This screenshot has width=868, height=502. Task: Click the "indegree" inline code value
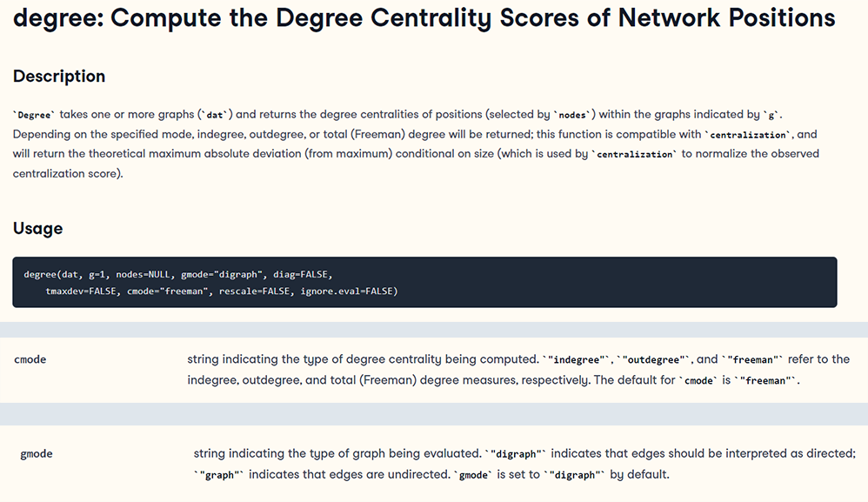[577, 360]
